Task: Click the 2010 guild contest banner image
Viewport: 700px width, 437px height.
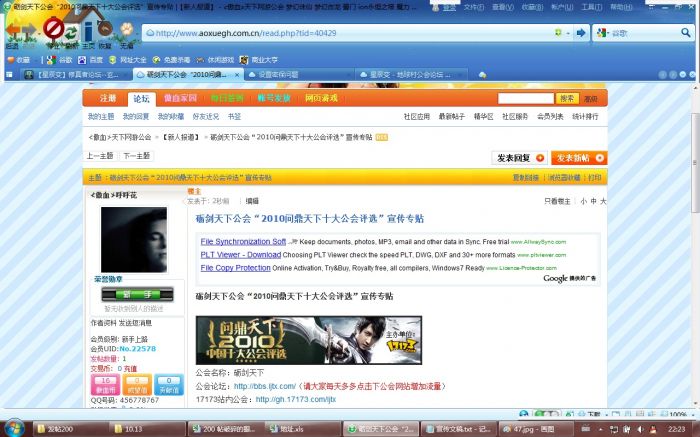Action: 308,340
